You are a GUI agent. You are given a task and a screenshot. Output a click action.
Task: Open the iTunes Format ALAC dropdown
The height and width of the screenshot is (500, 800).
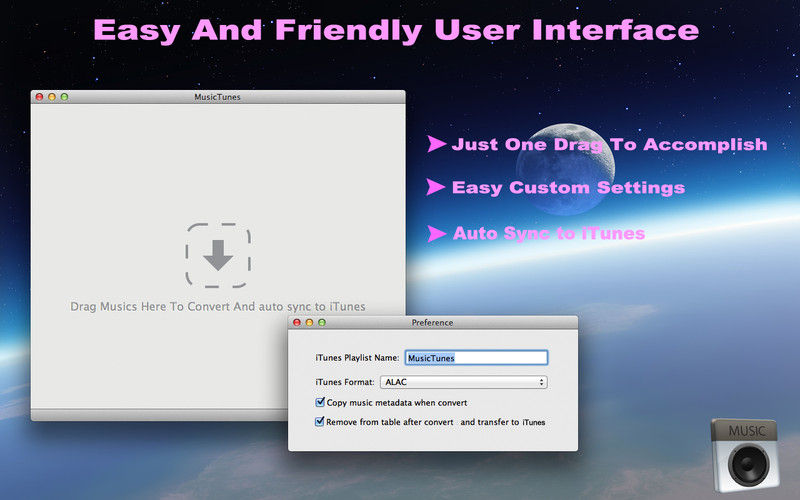[464, 382]
